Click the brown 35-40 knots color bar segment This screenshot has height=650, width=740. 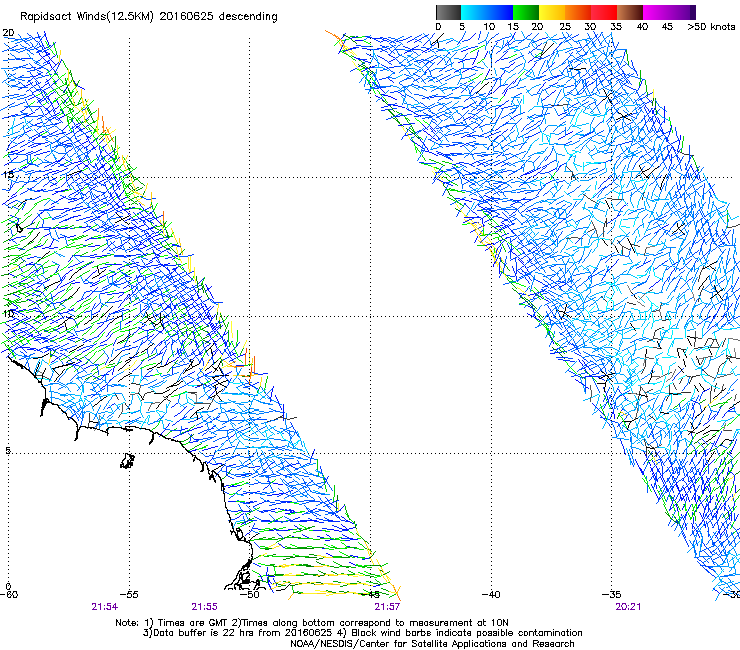pyautogui.click(x=630, y=12)
